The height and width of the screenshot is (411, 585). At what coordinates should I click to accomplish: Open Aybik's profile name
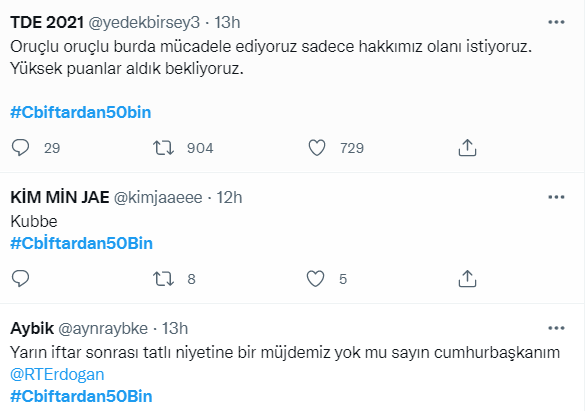[32, 329]
